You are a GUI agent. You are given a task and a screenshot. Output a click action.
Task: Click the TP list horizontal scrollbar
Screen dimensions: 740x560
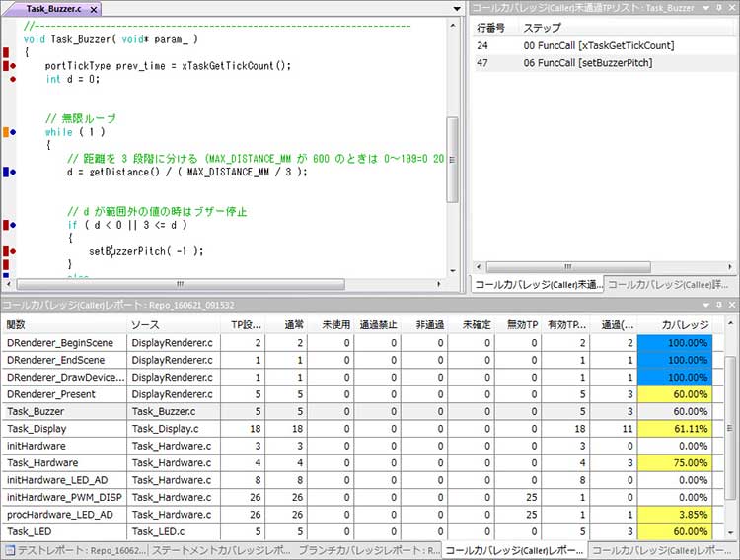[x=568, y=267]
